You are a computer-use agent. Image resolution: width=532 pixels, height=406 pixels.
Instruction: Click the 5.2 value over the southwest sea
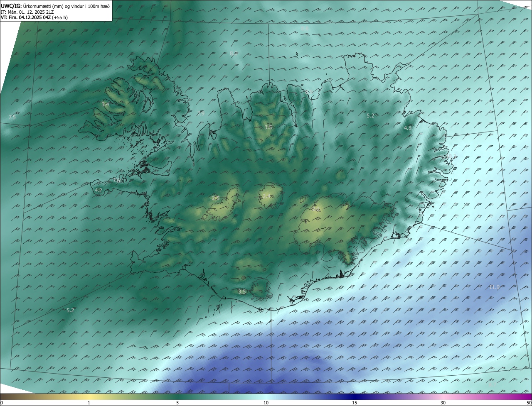(x=70, y=310)
